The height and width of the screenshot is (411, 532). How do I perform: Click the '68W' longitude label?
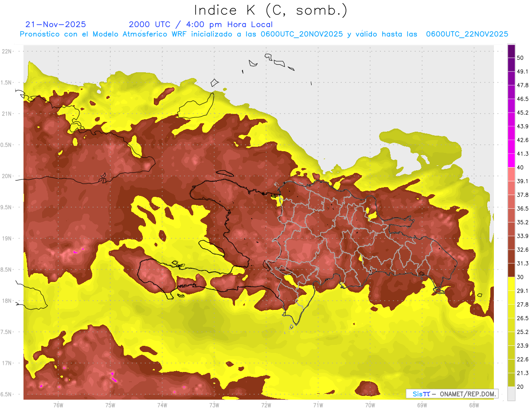[x=474, y=405]
